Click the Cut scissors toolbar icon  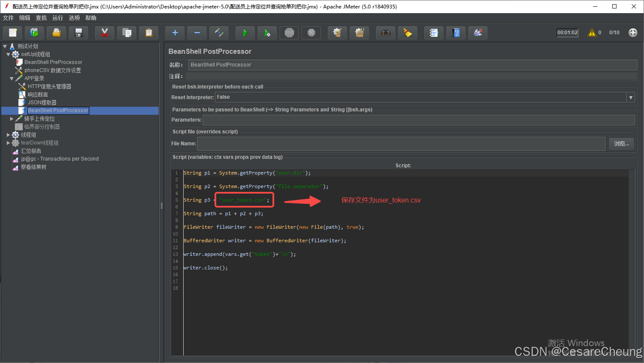coord(105,33)
